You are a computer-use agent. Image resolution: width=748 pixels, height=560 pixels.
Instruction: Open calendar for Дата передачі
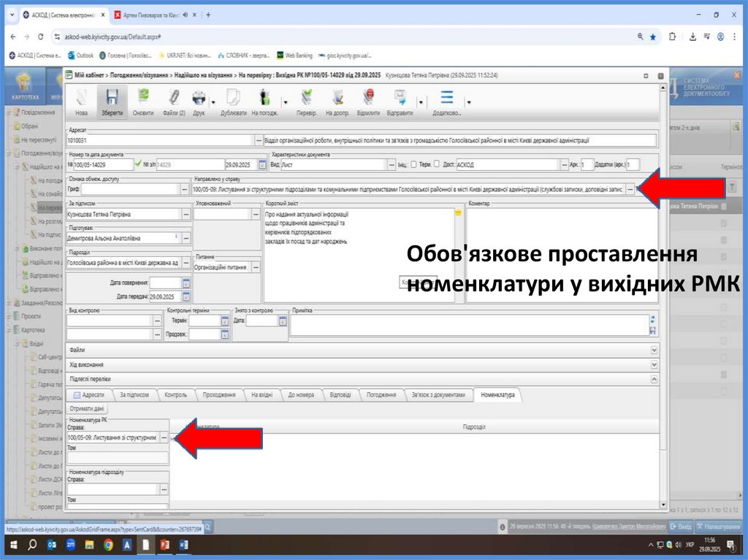(186, 296)
